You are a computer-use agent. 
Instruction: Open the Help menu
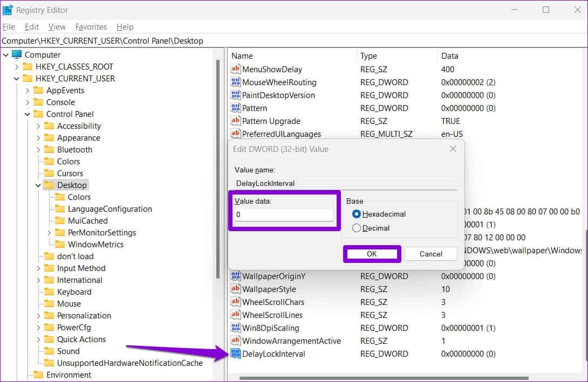click(125, 27)
